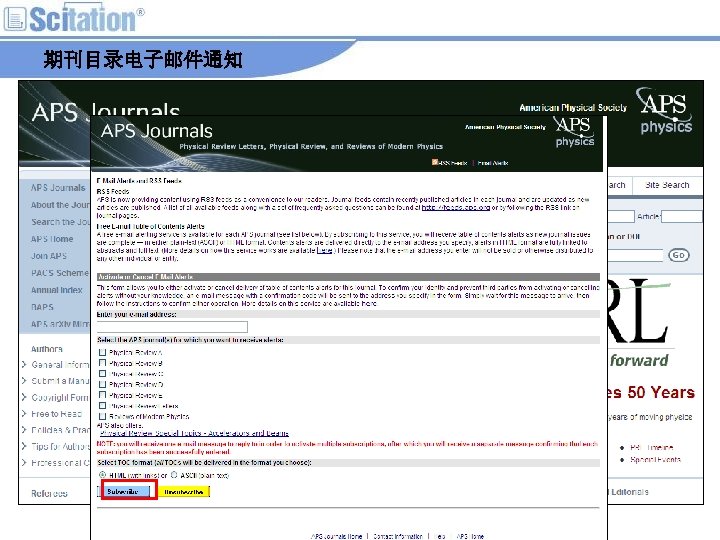Open Annual Index sidebar item
This screenshot has height=540, width=720.
pos(56,290)
